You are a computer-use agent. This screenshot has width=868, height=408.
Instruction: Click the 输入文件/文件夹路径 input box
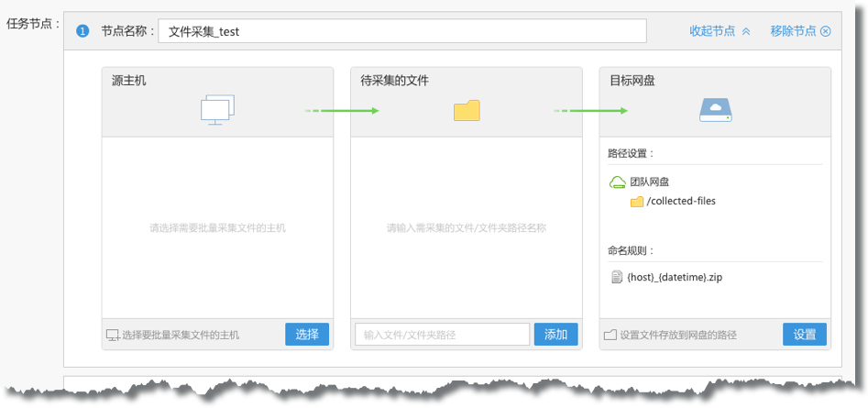tap(442, 335)
